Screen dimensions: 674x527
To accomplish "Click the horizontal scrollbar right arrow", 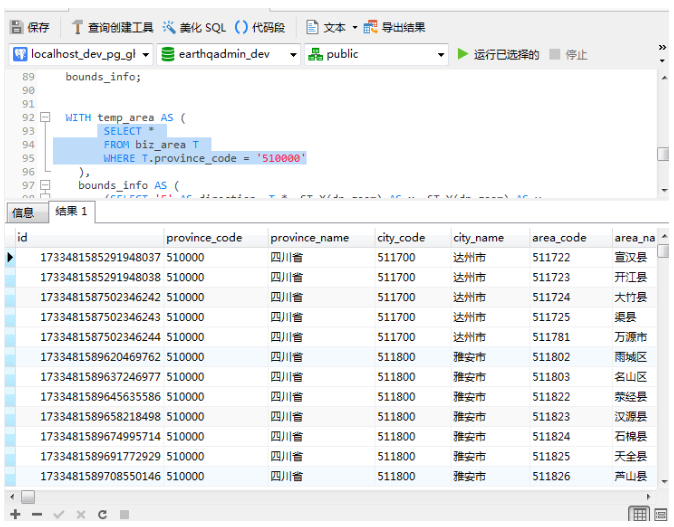I will coord(648,497).
